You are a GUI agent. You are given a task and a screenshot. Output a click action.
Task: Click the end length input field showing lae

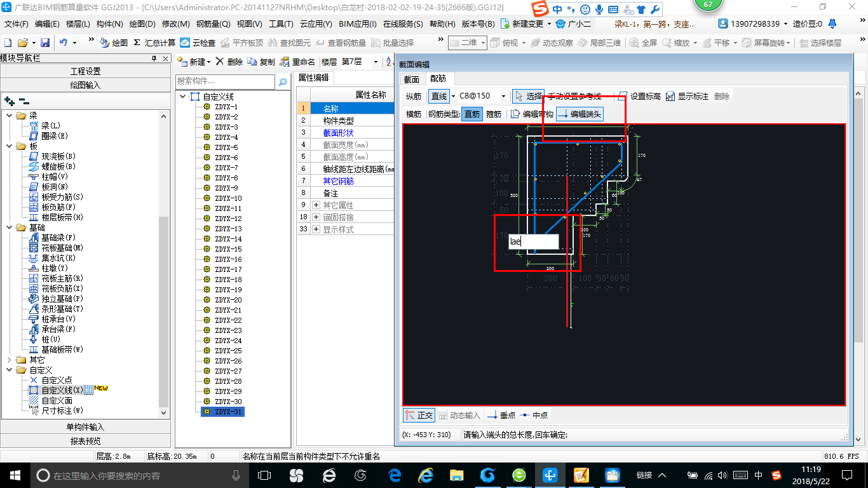click(533, 241)
